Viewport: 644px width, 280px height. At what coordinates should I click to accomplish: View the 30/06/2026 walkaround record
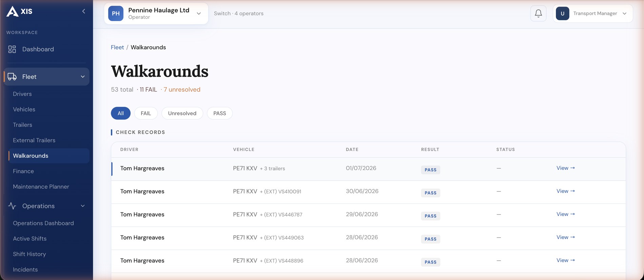(565, 191)
